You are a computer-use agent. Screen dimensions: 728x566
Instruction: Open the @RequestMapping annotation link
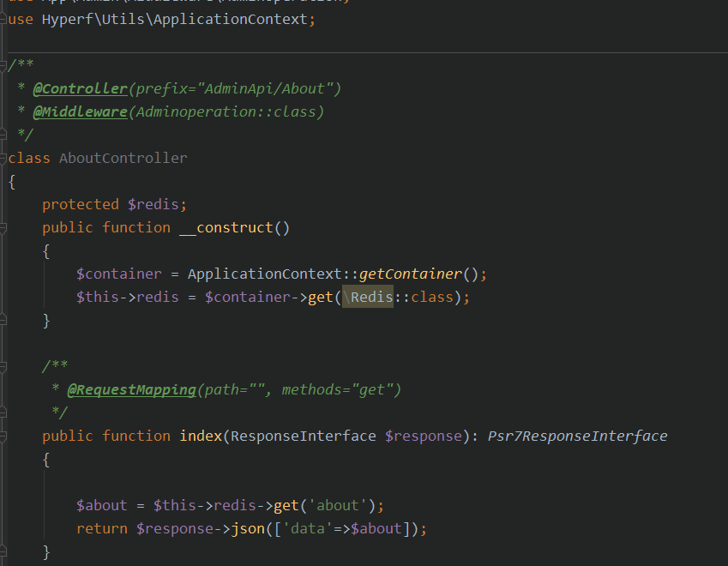132,389
